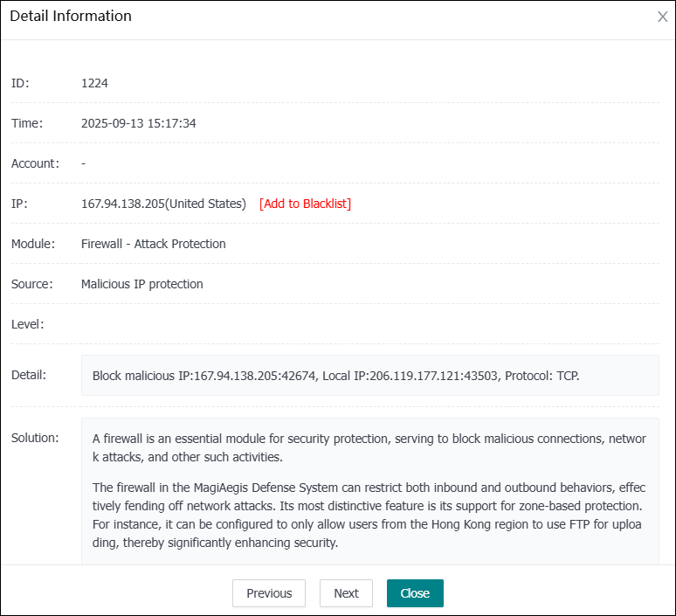
Task: Click the MagiAegis Defense System paragraph
Action: click(x=369, y=515)
